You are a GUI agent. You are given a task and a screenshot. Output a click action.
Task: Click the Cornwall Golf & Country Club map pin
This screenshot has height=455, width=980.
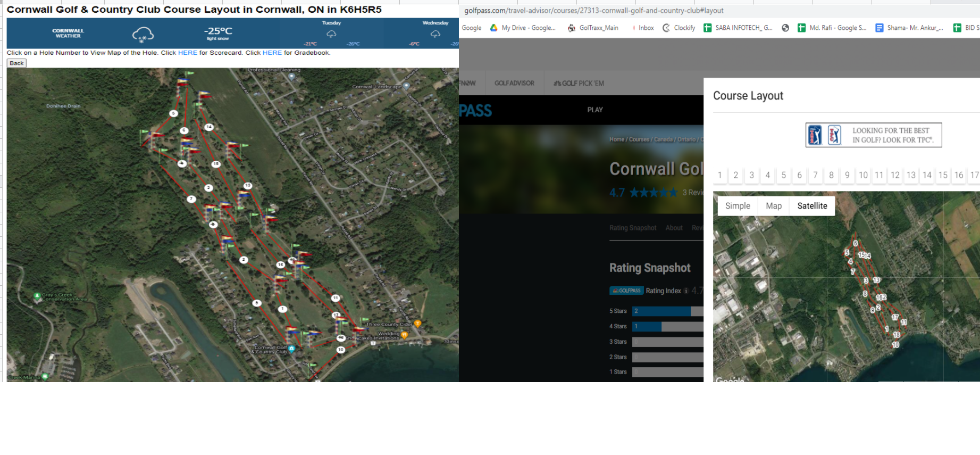pyautogui.click(x=291, y=349)
